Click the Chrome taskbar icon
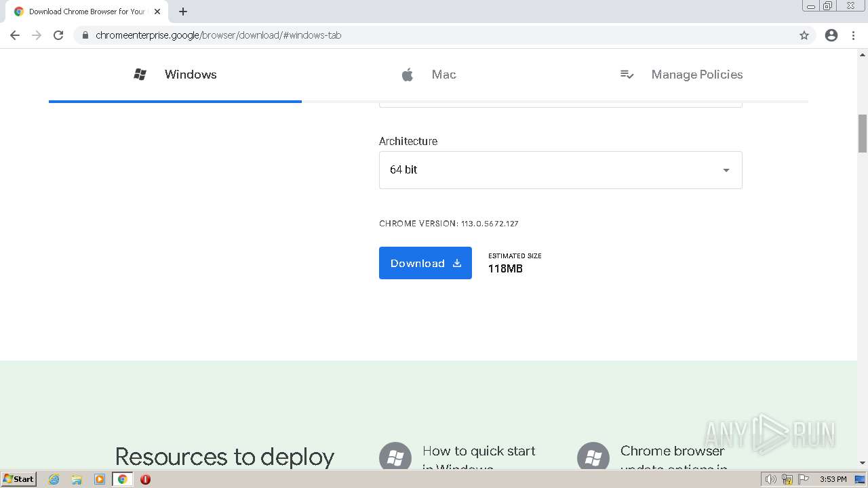The width and height of the screenshot is (868, 488). [123, 479]
